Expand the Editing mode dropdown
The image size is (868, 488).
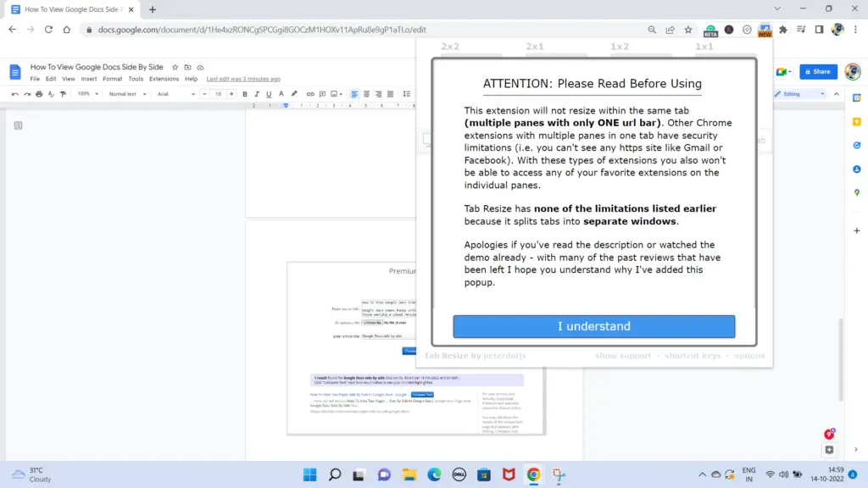pos(799,94)
